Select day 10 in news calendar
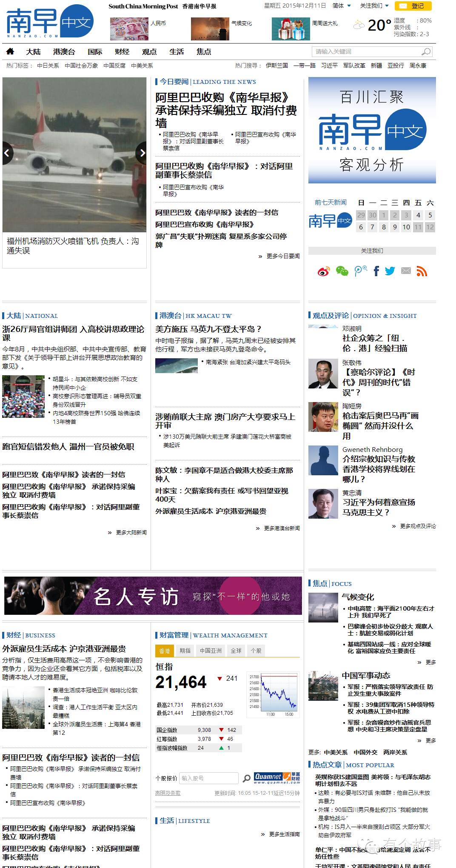This screenshot has width=456, height=868. (x=406, y=227)
